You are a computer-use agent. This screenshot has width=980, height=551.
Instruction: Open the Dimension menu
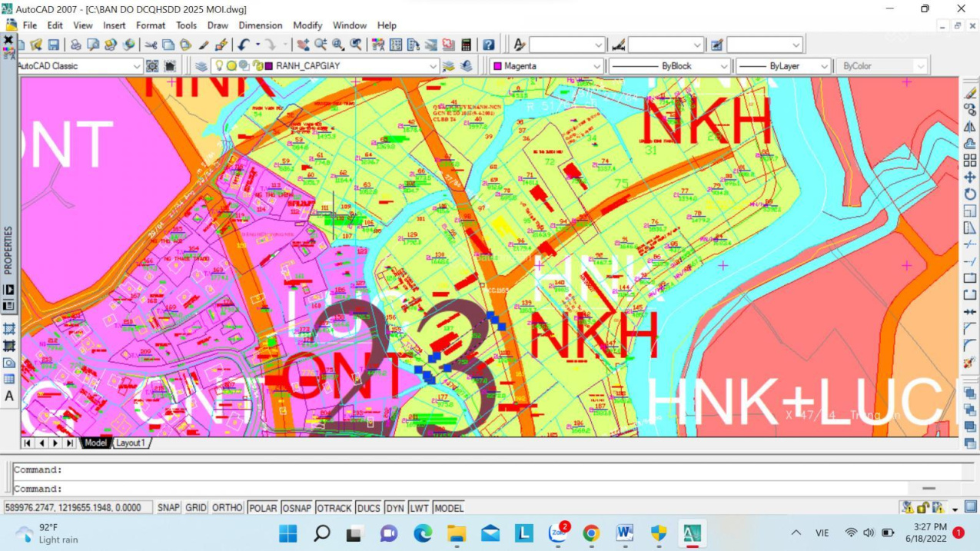(x=260, y=25)
